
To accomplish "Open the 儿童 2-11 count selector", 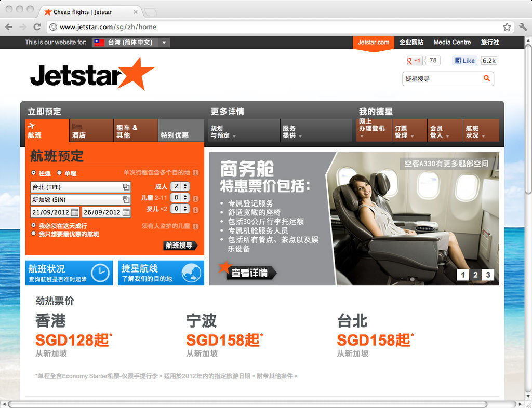I will pyautogui.click(x=180, y=198).
